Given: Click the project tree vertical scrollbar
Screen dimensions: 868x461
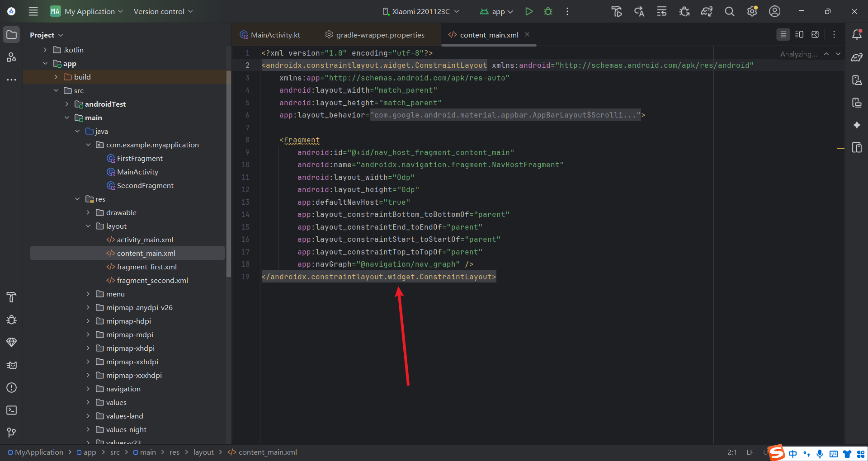Looking at the screenshot, I should pos(229,174).
